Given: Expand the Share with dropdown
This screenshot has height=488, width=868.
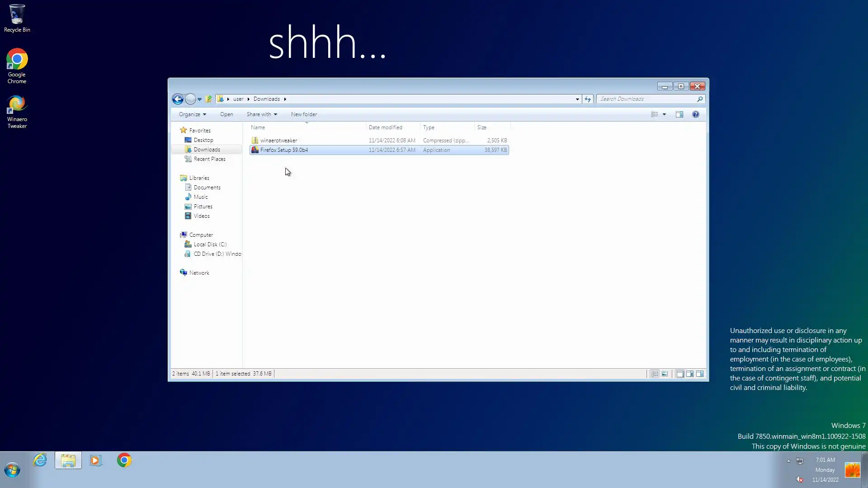Looking at the screenshot, I should click(262, 114).
